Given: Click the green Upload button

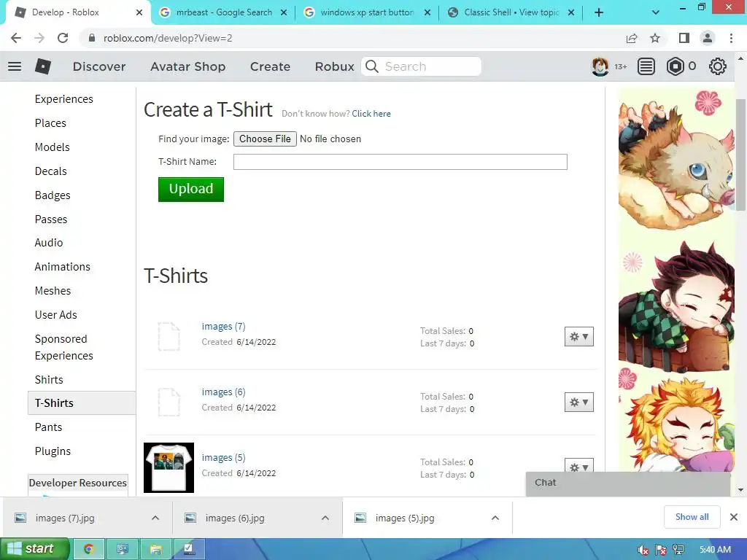Looking at the screenshot, I should click(191, 189).
